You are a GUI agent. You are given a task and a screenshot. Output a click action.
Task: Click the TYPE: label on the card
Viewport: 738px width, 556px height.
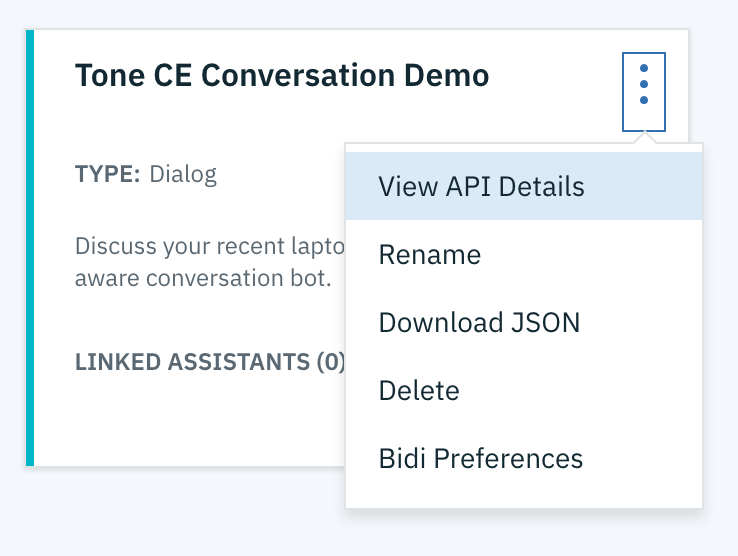(x=108, y=175)
